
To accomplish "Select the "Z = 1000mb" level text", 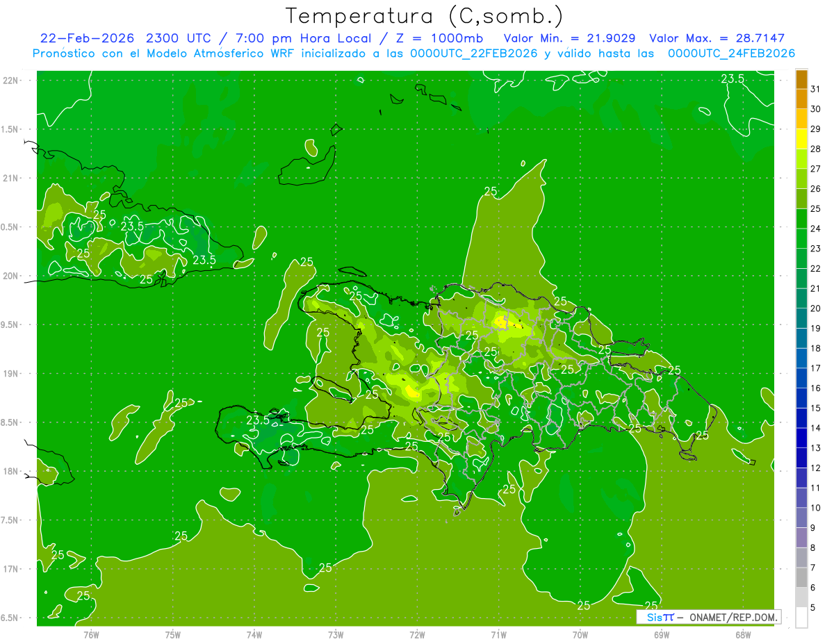I will click(439, 38).
